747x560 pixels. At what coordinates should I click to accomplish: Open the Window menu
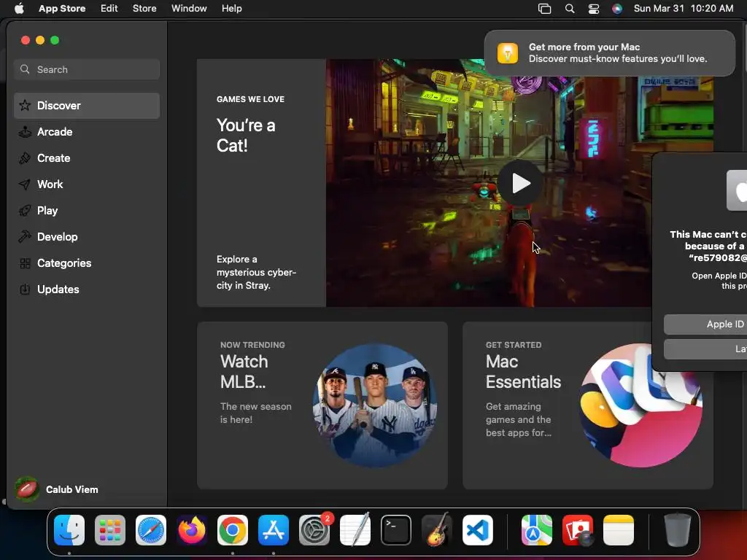pos(189,9)
